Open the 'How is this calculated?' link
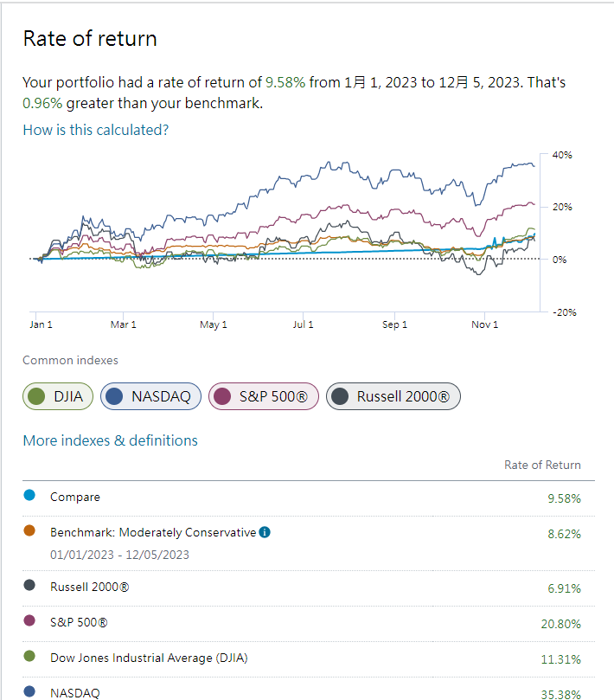The width and height of the screenshot is (614, 700). [95, 130]
